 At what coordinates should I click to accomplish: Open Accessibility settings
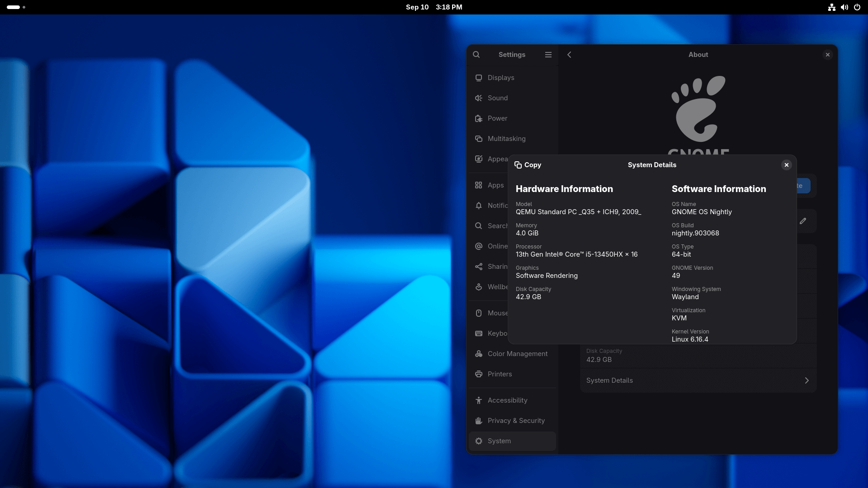pyautogui.click(x=507, y=400)
